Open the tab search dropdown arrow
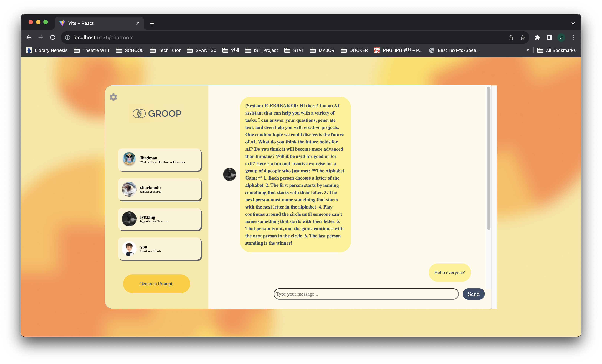602x364 pixels. (x=573, y=24)
